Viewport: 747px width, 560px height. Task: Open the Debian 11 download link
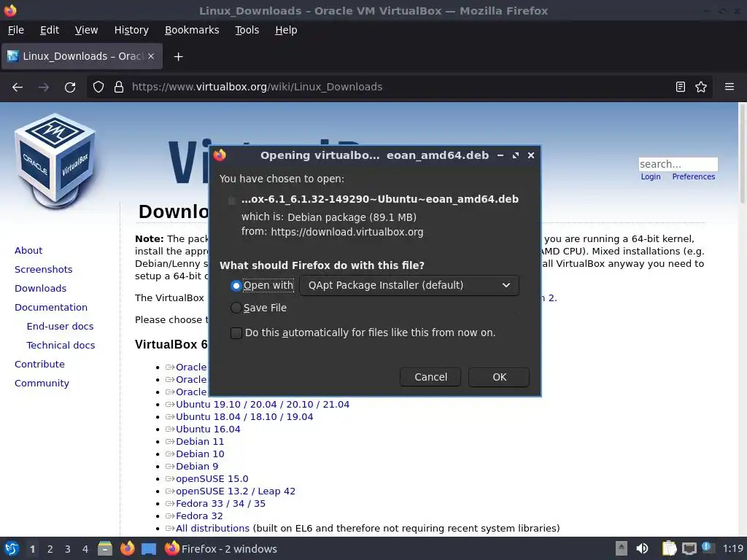[x=200, y=441]
